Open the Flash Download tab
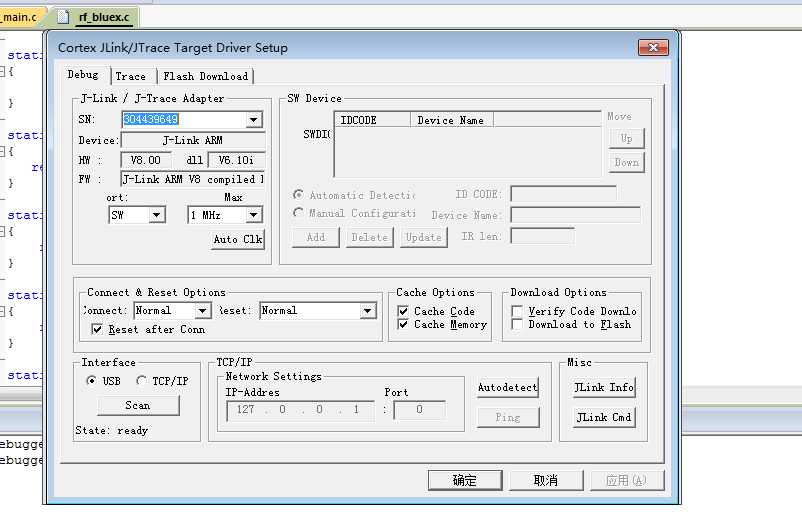802x530 pixels. [205, 76]
